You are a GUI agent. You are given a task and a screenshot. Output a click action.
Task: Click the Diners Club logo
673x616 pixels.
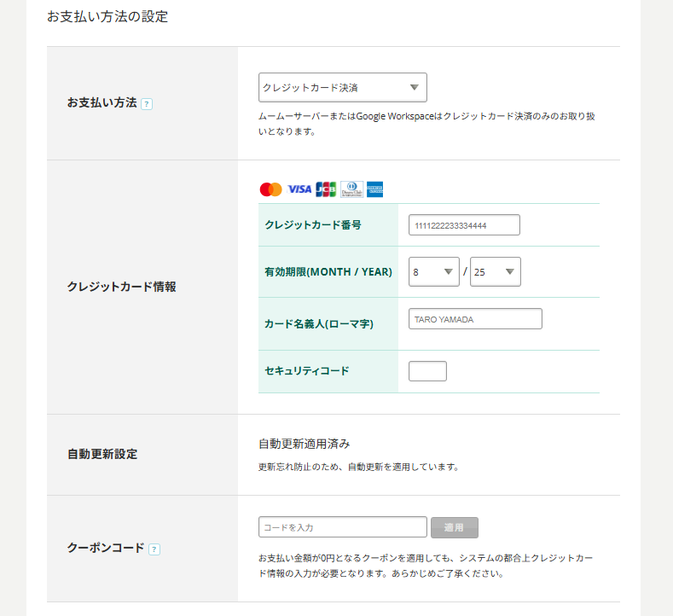(x=351, y=189)
